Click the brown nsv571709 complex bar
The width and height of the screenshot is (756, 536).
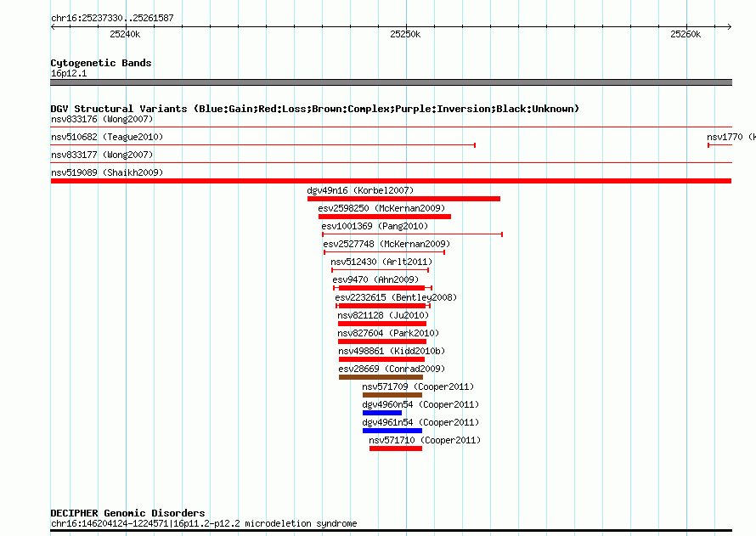click(x=392, y=395)
